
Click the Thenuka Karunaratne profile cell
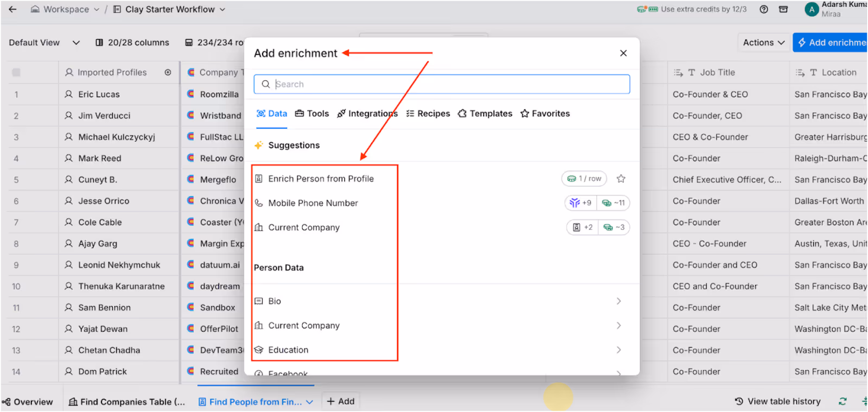[x=119, y=286]
